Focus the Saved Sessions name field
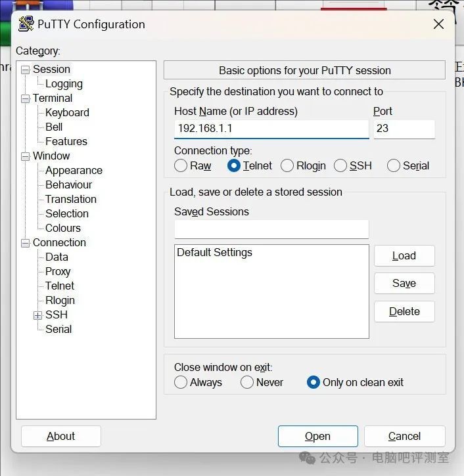 coord(271,229)
